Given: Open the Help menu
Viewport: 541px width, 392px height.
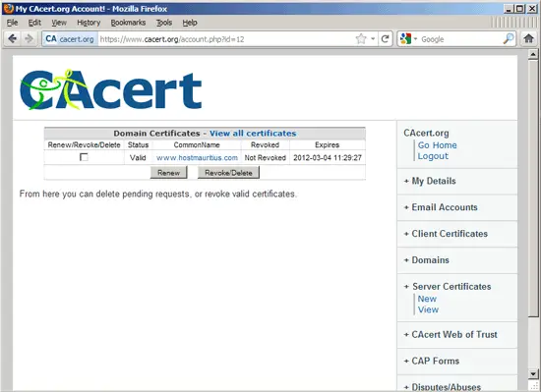Looking at the screenshot, I should tap(190, 23).
